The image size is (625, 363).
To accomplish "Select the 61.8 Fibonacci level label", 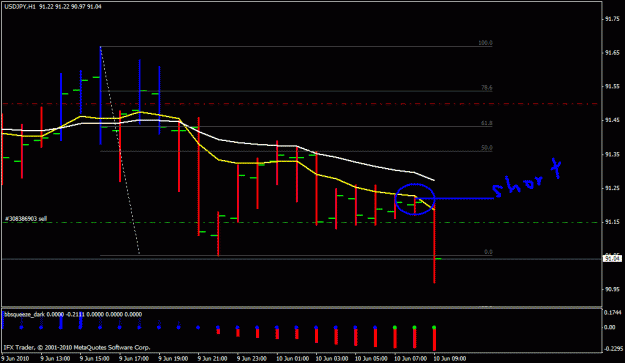I will 486,124.
